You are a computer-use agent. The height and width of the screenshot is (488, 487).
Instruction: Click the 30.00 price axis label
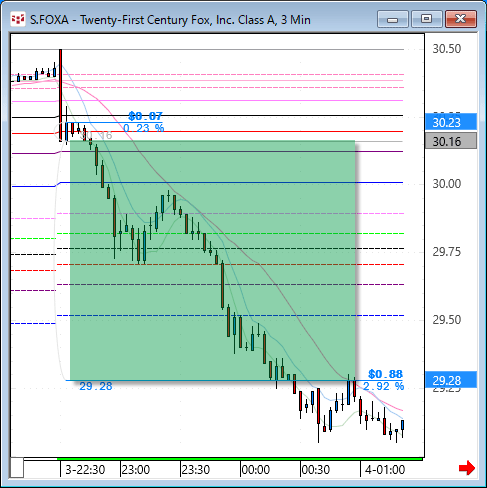coord(447,184)
